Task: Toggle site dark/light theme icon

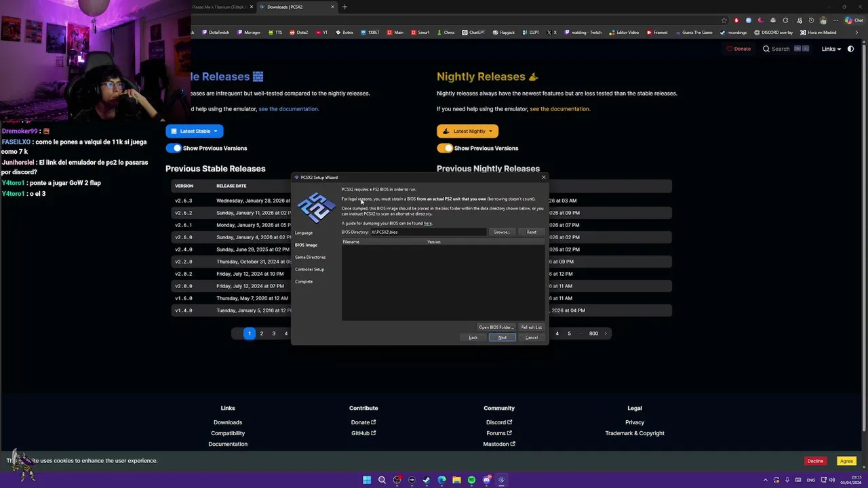Action: [x=850, y=49]
